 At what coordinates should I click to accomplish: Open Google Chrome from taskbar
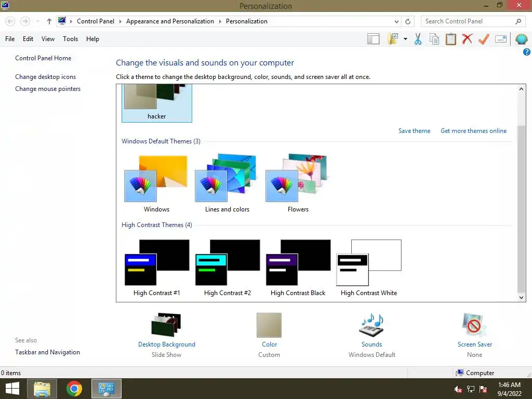(74, 389)
